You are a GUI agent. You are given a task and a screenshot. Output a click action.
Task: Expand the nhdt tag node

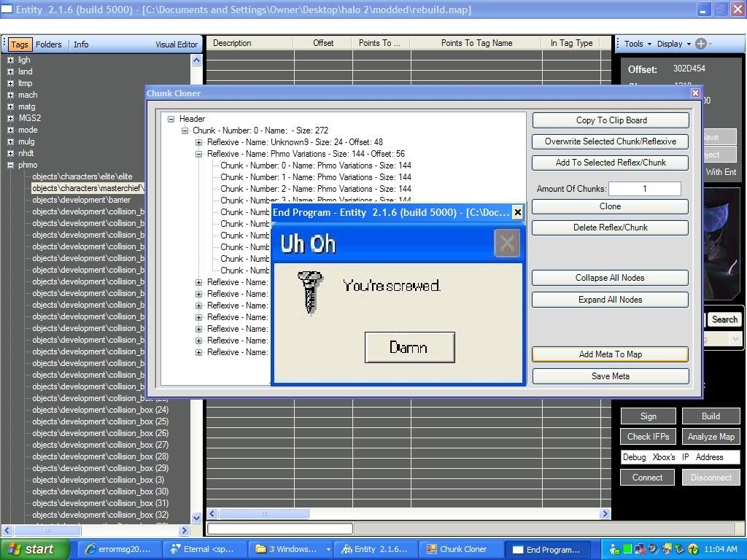point(10,153)
